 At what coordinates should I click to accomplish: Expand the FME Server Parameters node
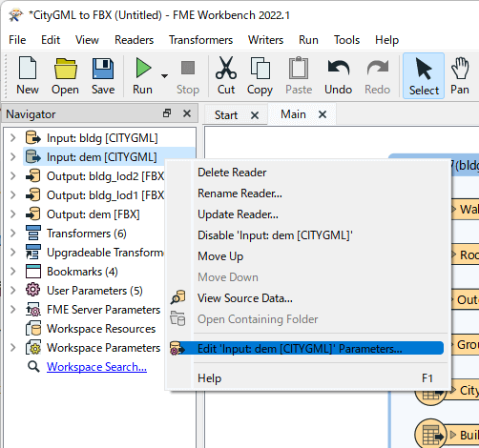coord(13,310)
